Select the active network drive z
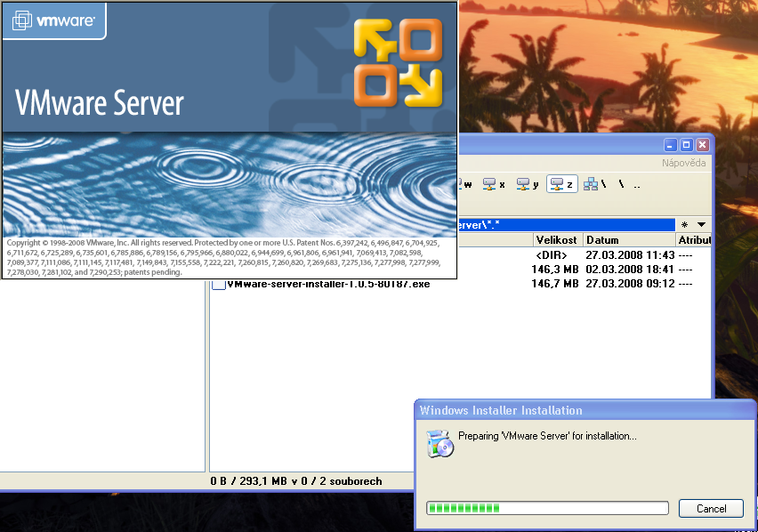The image size is (758, 532). click(x=561, y=184)
